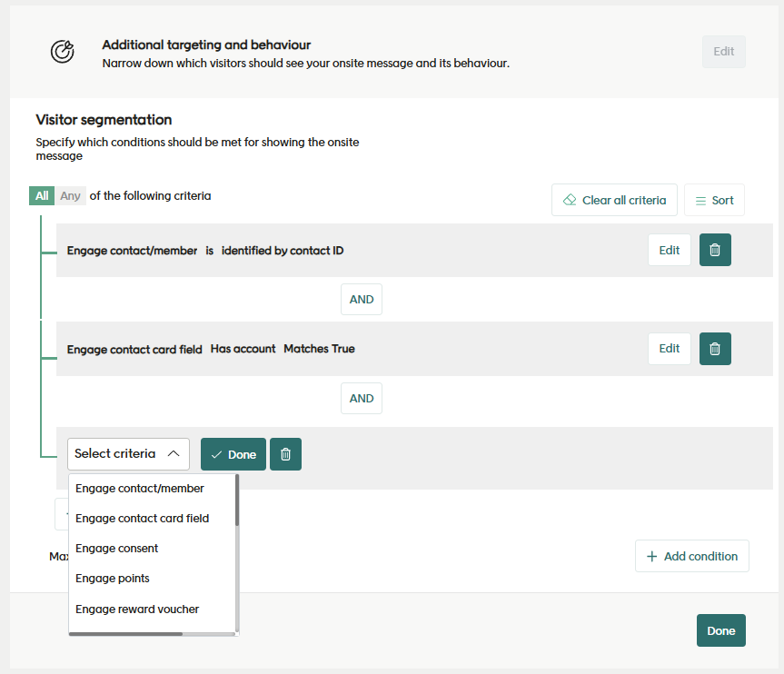Click the second AND operator above Select criteria
Screen dimensions: 784x674
coord(362,398)
